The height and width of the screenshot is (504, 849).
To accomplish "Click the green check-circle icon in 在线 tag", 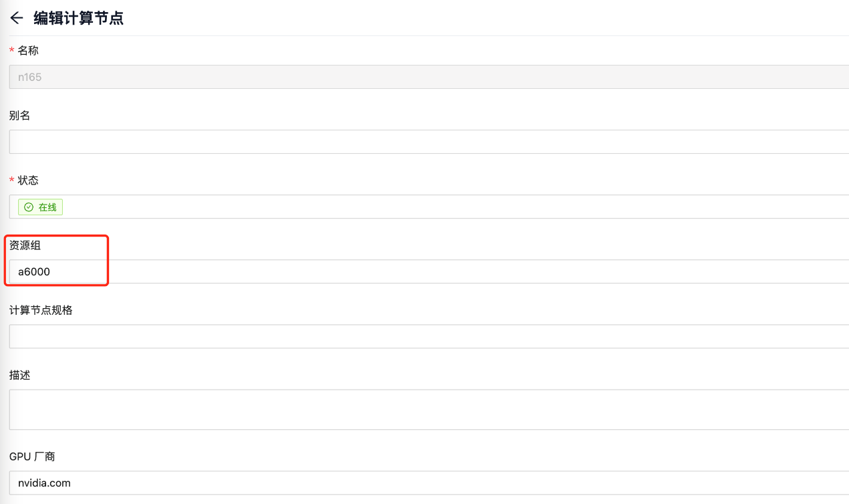I will [x=28, y=207].
